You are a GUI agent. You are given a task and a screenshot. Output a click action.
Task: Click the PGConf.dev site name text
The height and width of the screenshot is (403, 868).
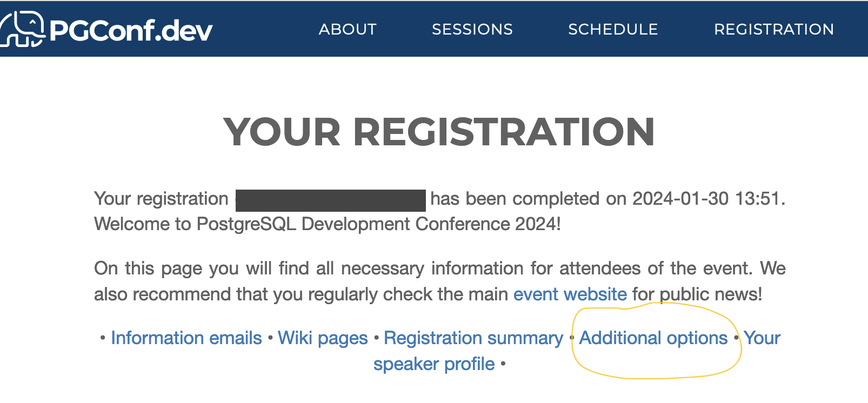[x=131, y=30]
